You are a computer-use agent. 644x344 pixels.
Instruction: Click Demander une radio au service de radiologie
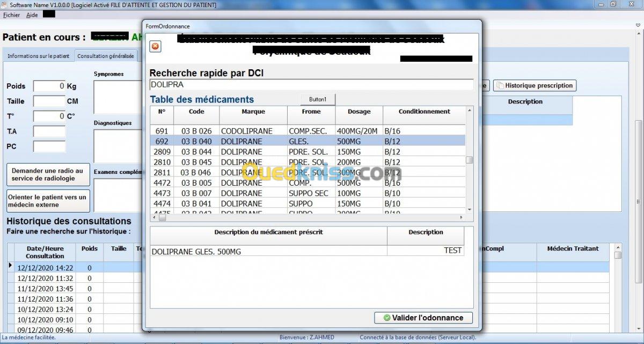pyautogui.click(x=48, y=174)
